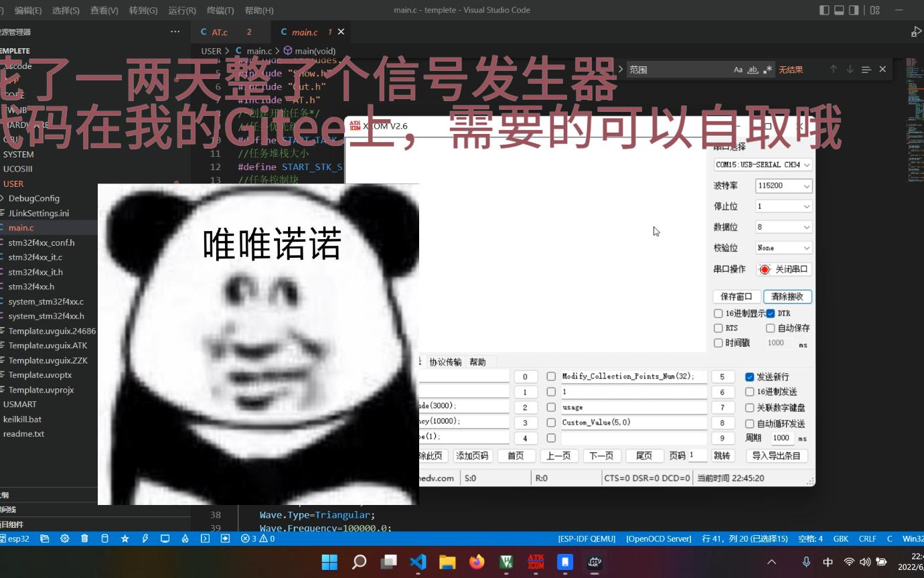Open Customize Layout icon
Viewport: 924px width, 578px height.
tap(874, 10)
